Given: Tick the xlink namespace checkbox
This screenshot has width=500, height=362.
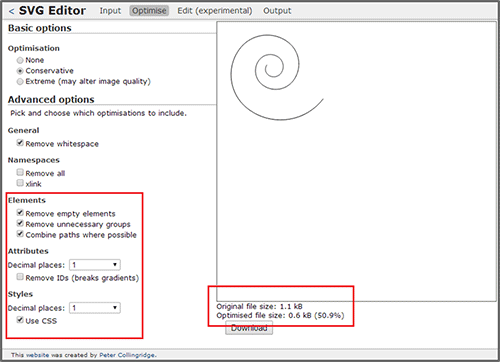Looking at the screenshot, I should (20, 183).
